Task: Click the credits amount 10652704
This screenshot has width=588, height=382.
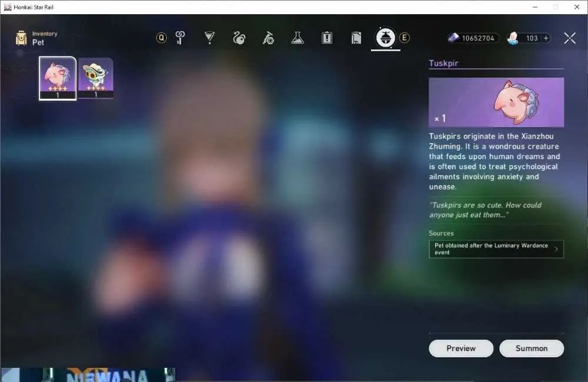Action: [478, 38]
